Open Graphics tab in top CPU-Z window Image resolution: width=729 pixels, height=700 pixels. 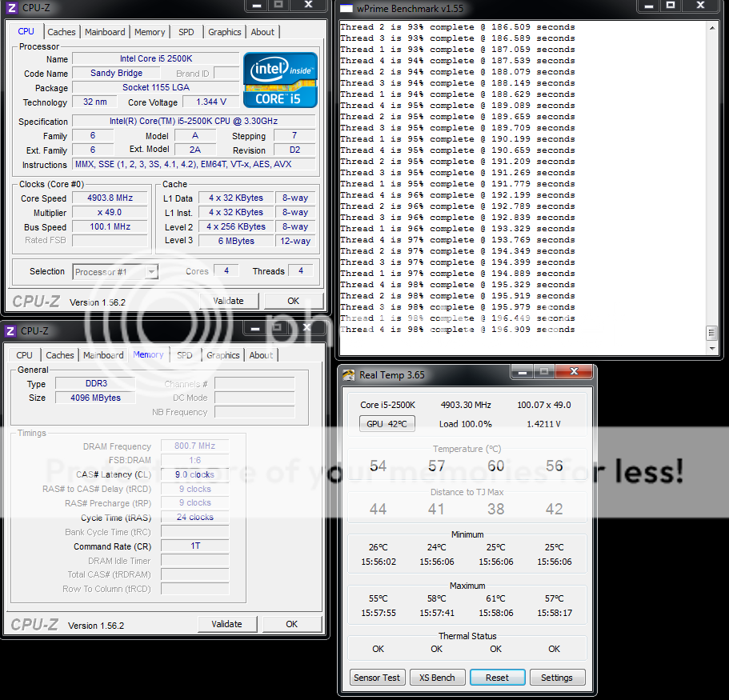(225, 32)
